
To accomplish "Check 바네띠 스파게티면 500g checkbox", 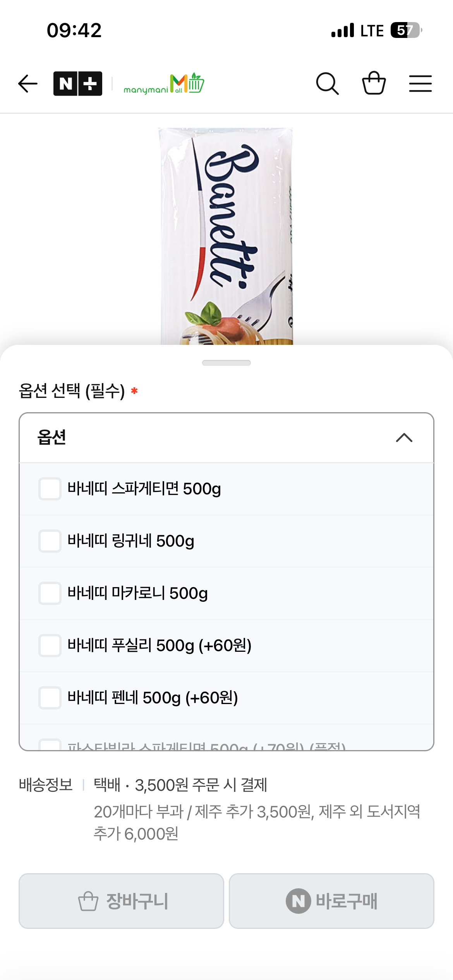I will coord(50,489).
